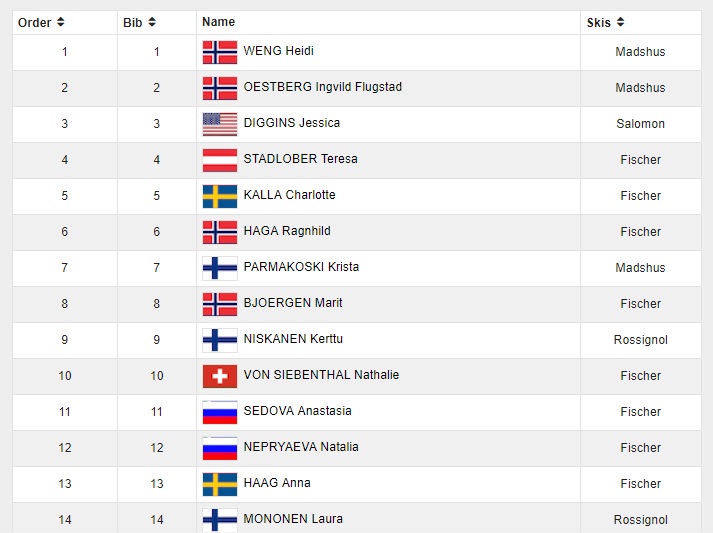Click the Finland flag beside PARMAKOSKI Krista
Image resolution: width=713 pixels, height=533 pixels.
[220, 268]
